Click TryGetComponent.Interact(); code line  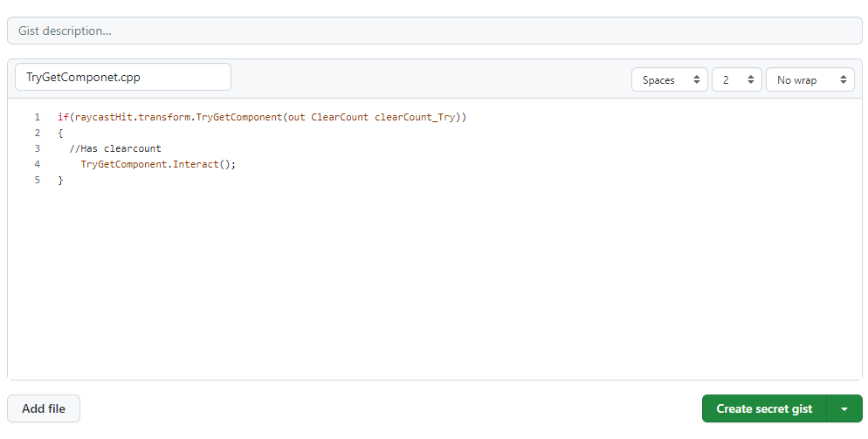(158, 164)
